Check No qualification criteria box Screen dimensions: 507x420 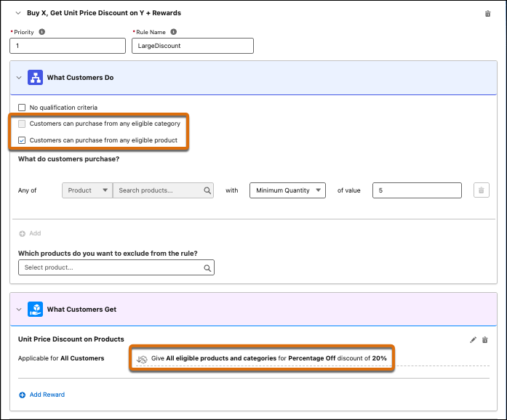22,108
